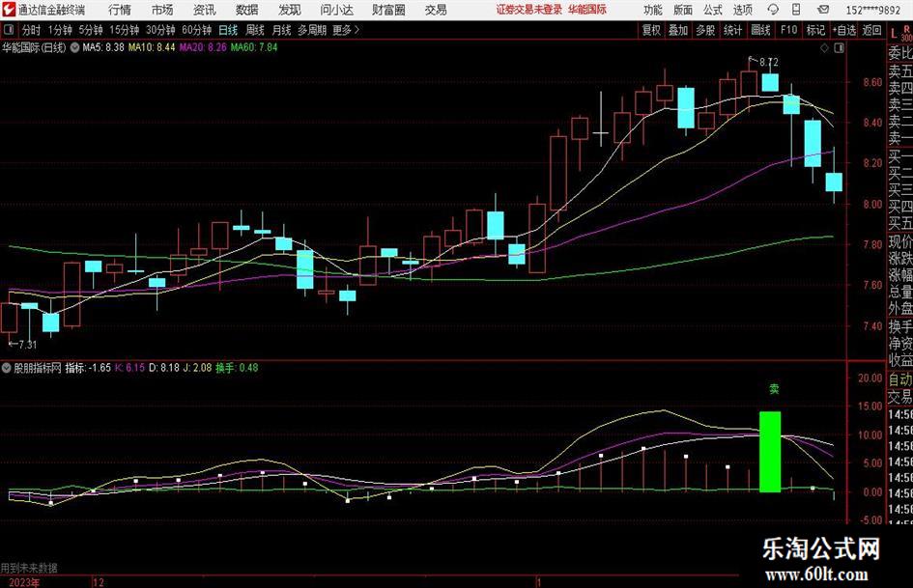This screenshot has height=588, width=913.
Task: Open the 资讯 menu
Action: coord(205,10)
